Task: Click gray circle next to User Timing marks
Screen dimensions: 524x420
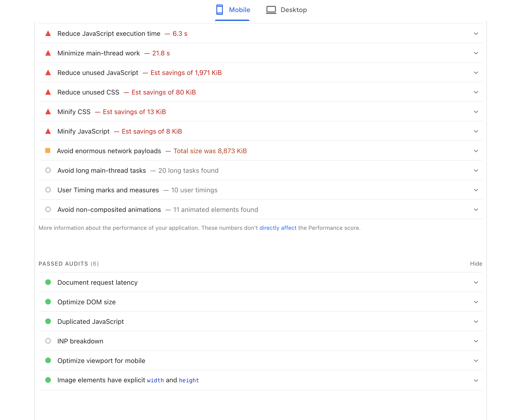Action: coord(48,190)
